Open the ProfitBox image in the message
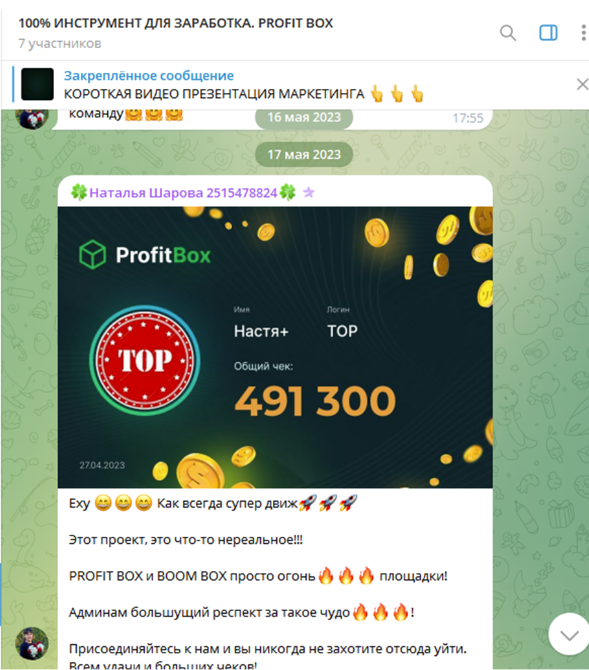The height and width of the screenshot is (670, 589). tap(275, 347)
